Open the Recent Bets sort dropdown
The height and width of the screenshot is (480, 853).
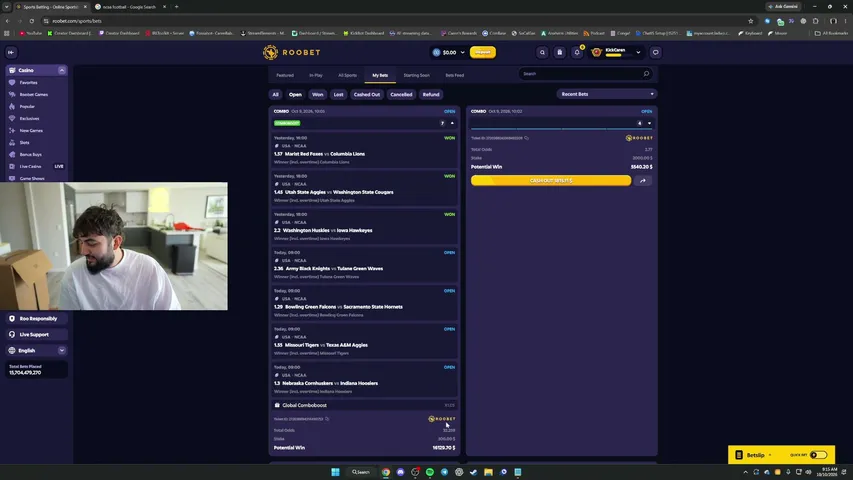(x=607, y=94)
